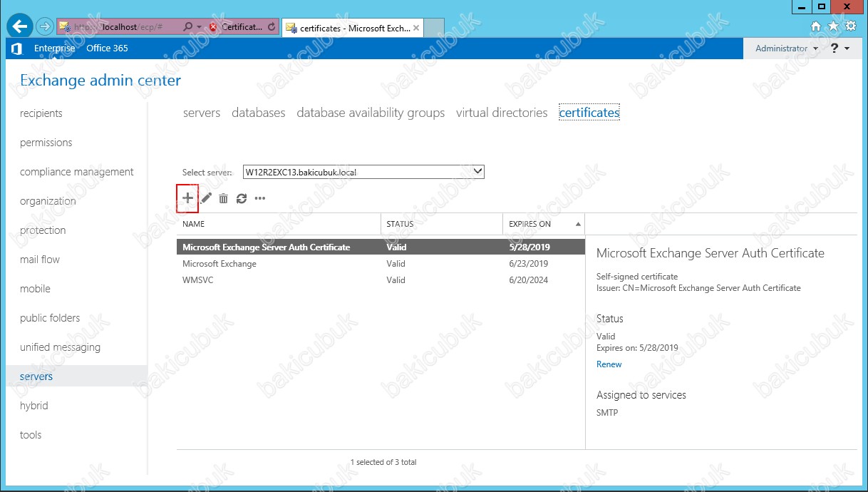Viewport: 868px width, 492px height.
Task: Delete the selected certificate with the trash icon
Action: [x=224, y=198]
